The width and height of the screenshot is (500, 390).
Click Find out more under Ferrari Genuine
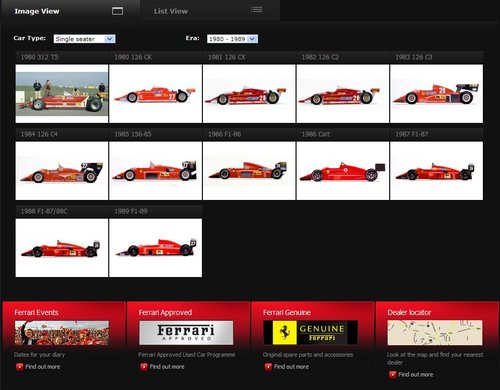click(x=291, y=367)
